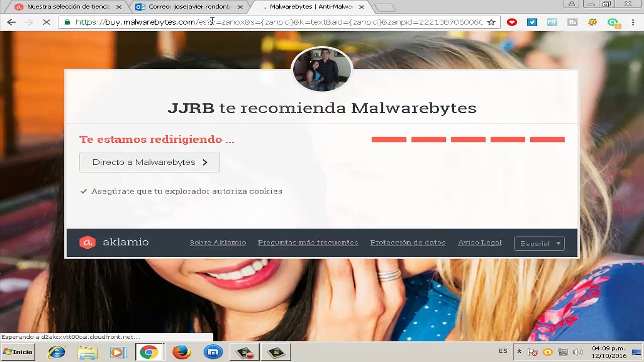The image size is (644, 362).
Task: Open Windows Explorer folder in taskbar
Action: point(87,352)
